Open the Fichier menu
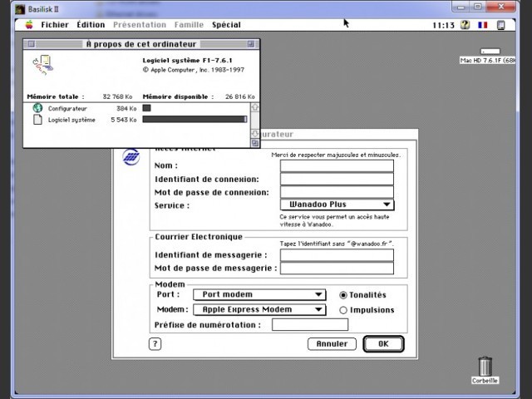532x399 pixels. click(55, 25)
